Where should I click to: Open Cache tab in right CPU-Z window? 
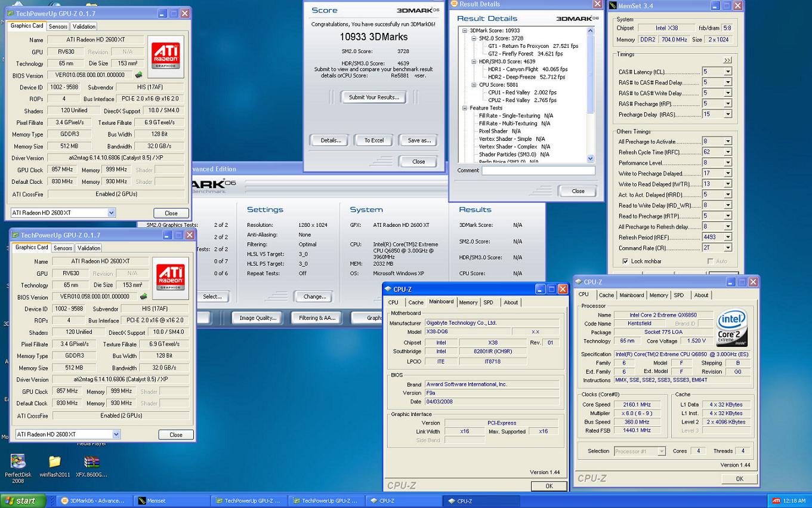point(606,295)
